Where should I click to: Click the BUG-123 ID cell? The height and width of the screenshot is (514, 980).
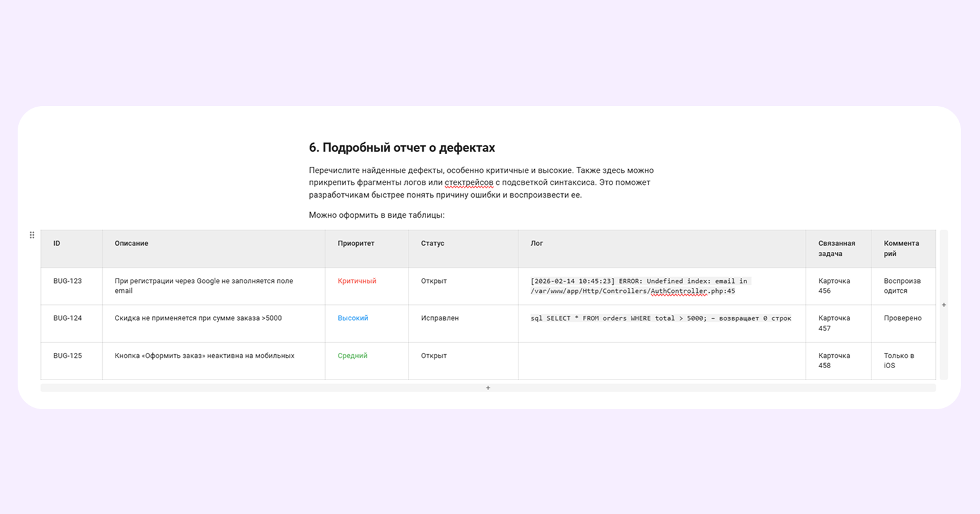point(68,281)
